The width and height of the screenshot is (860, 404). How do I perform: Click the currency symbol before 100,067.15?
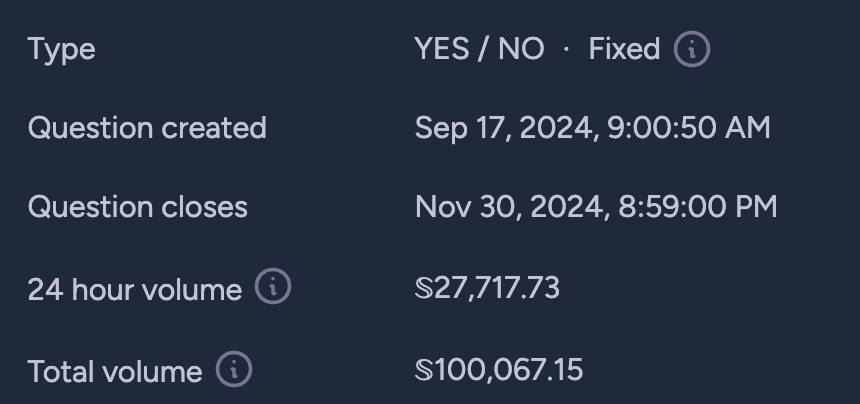(x=424, y=370)
